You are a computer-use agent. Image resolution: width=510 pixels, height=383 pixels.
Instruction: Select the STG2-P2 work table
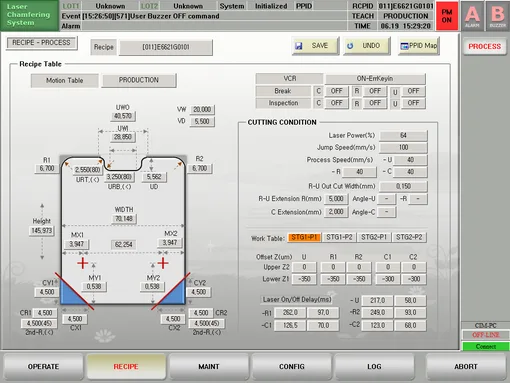[x=409, y=237]
